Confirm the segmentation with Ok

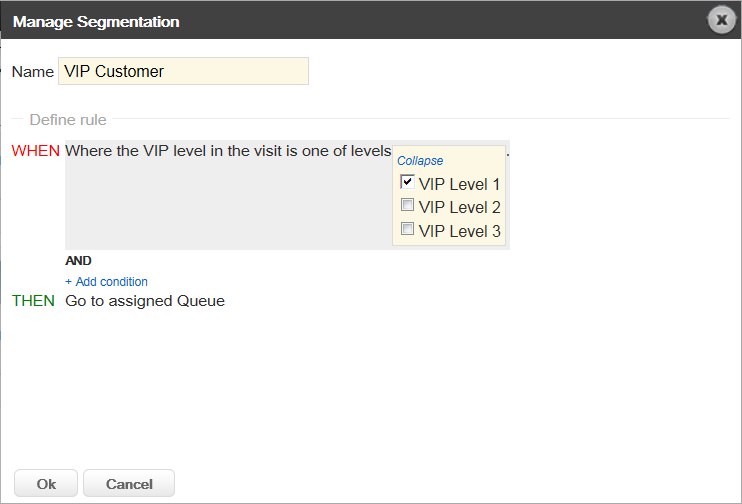pos(46,483)
